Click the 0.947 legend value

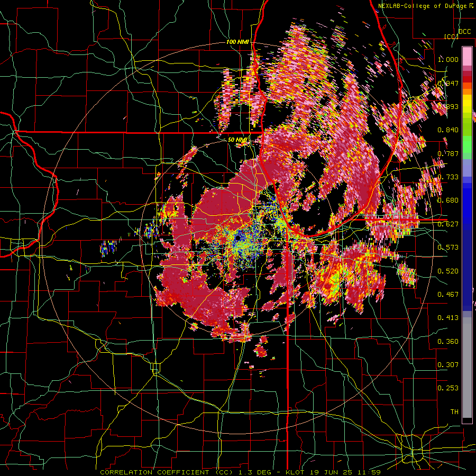[x=448, y=83]
